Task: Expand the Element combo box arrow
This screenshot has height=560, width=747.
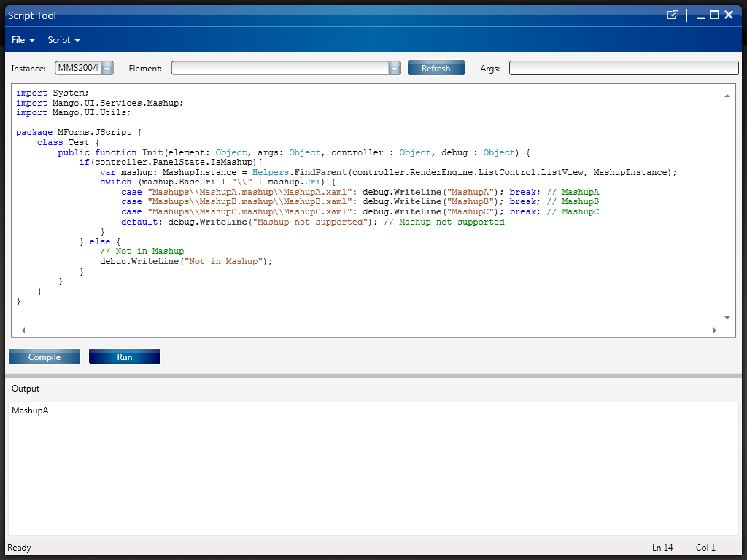Action: [x=395, y=68]
